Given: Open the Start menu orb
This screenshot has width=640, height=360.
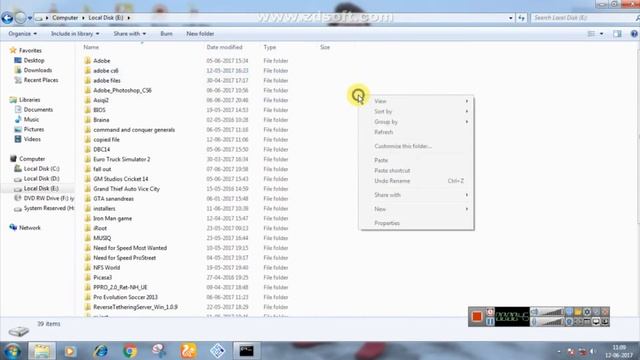Looking at the screenshot, I should coord(12,351).
